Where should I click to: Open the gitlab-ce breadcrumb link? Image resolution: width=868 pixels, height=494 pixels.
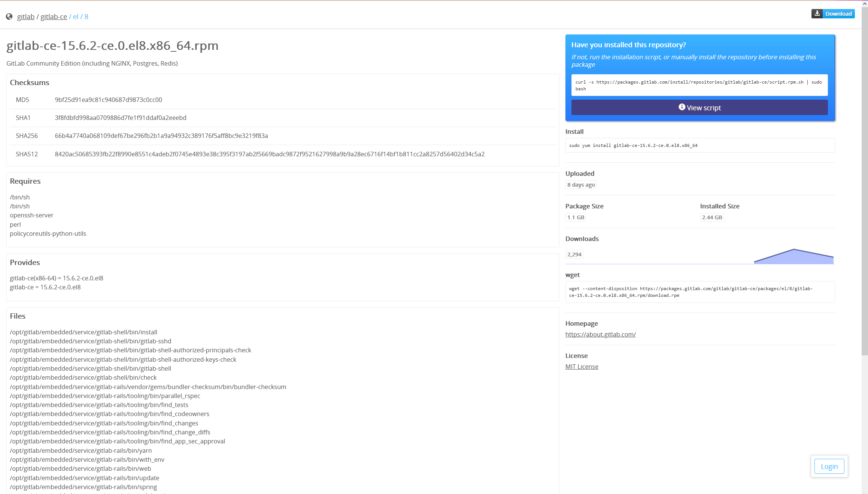[54, 16]
